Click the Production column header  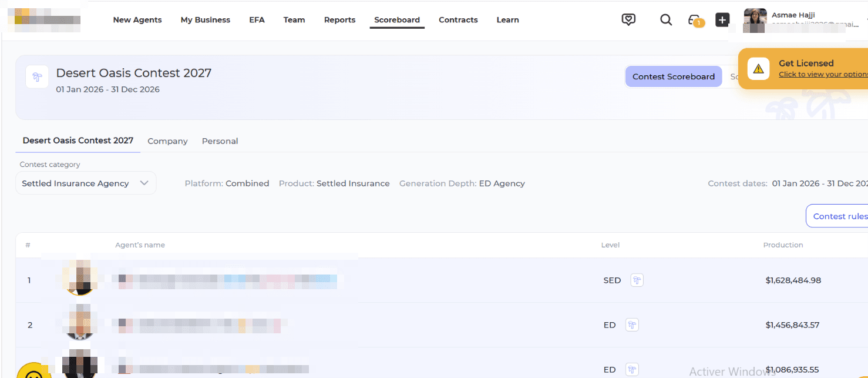point(783,245)
